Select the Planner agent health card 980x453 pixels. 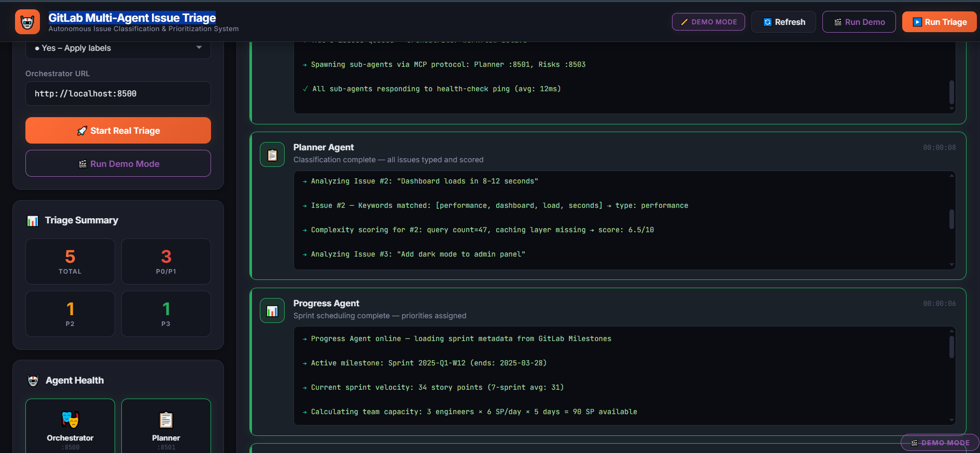[x=166, y=426]
